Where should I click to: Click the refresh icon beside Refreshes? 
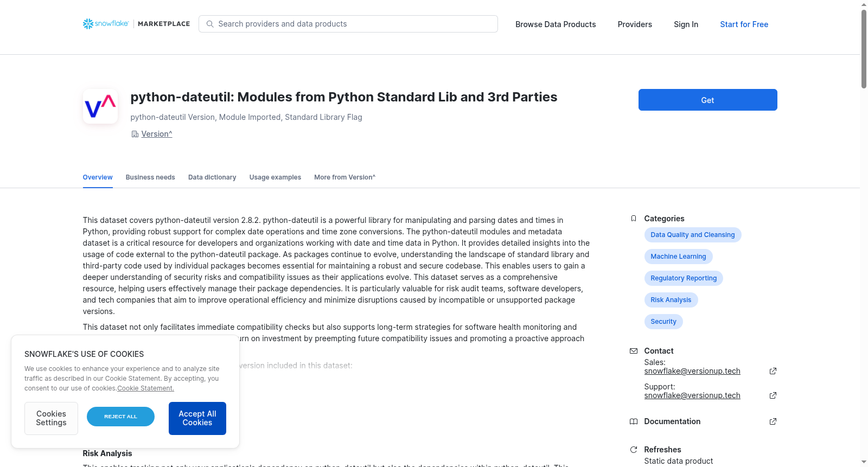pos(633,450)
